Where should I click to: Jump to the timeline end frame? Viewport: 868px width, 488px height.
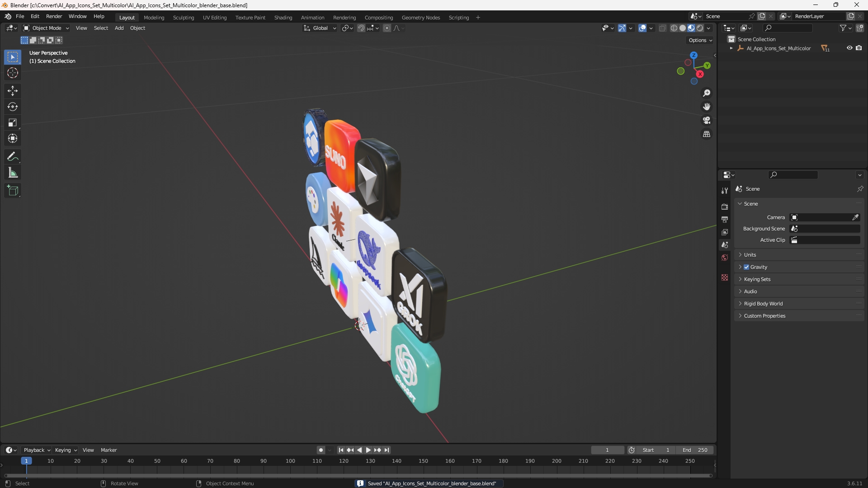[387, 450]
